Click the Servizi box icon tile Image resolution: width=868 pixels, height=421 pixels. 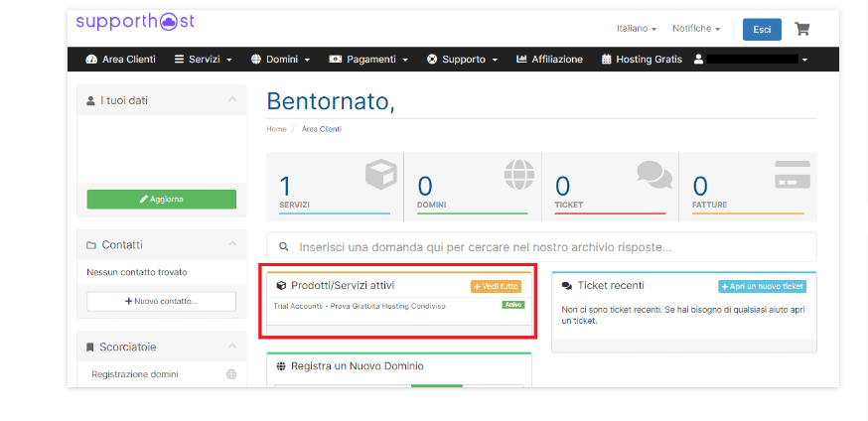[x=335, y=186]
